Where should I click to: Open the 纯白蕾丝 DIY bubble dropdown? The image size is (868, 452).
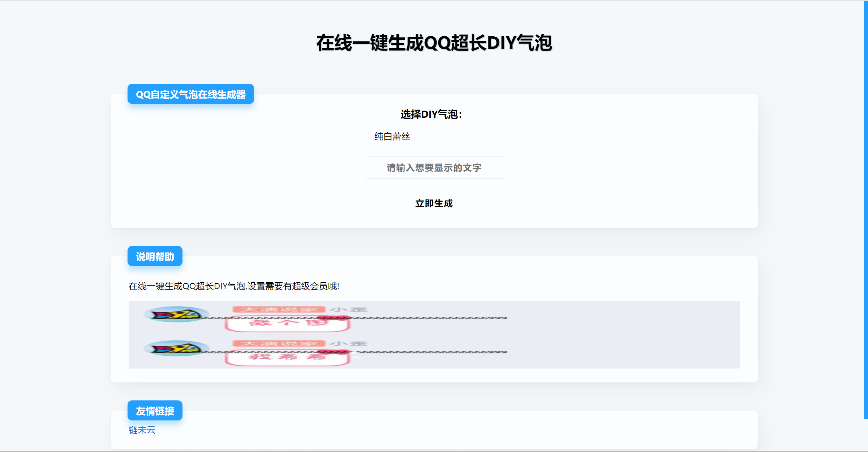434,136
